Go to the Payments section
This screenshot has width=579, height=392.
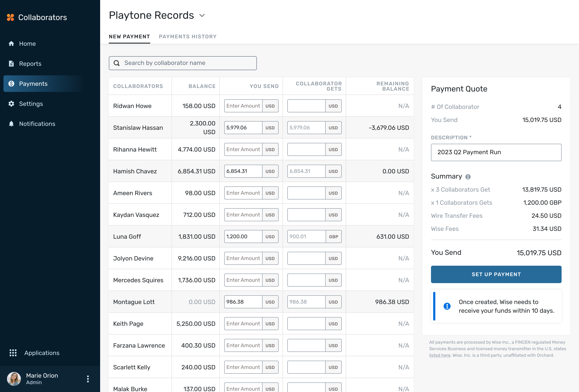(x=33, y=84)
